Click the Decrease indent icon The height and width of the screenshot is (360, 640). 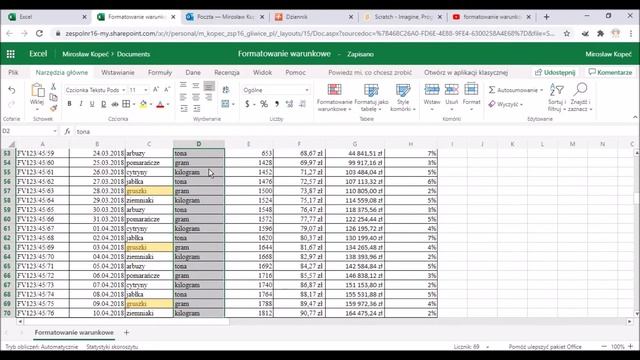pos(184,109)
